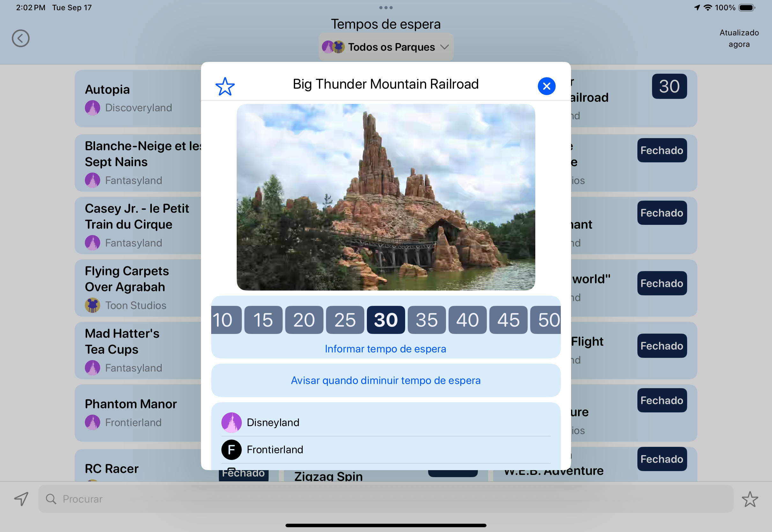Select 45 minute wait time
The image size is (772, 532).
coord(508,320)
